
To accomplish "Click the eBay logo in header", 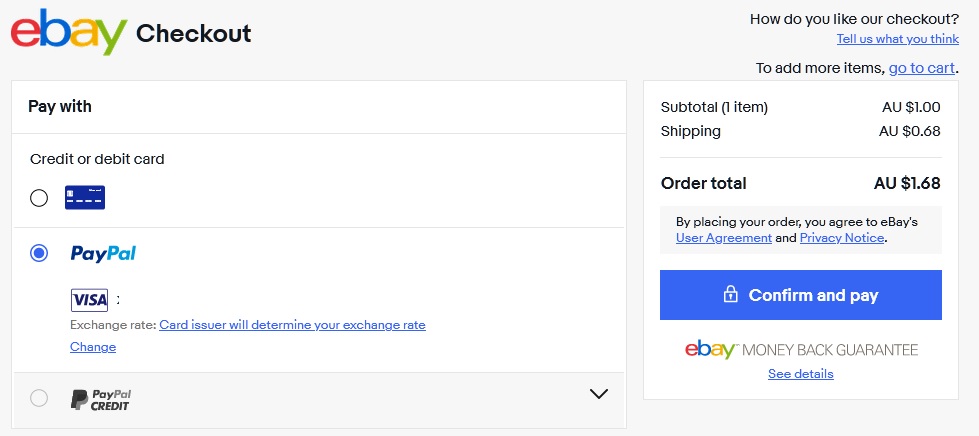I will click(x=69, y=32).
